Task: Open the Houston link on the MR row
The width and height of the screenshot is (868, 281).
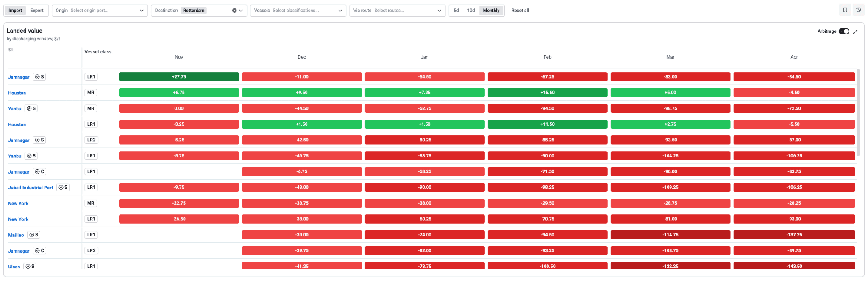Action: click(x=17, y=93)
